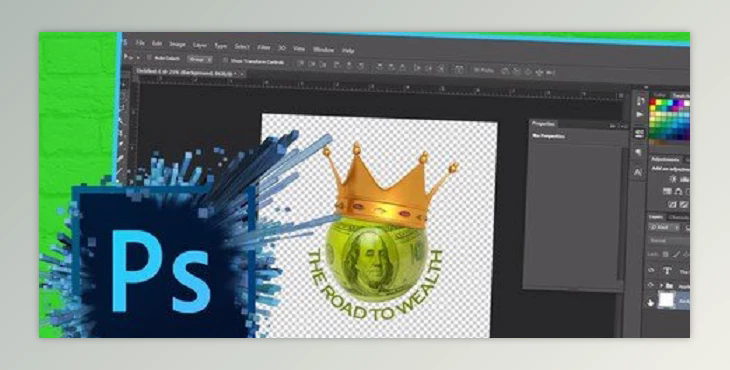This screenshot has height=370, width=730.
Task: Add a Brightness/Contrast adjustment (sun icon)
Action: pyautogui.click(x=672, y=179)
